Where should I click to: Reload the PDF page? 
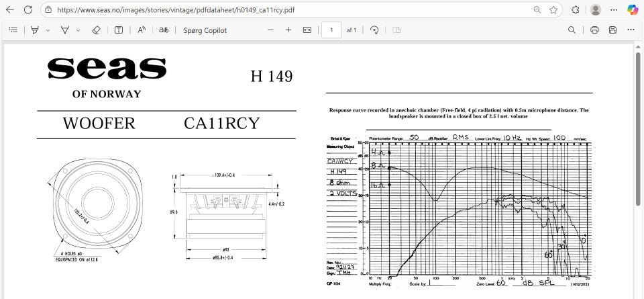(28, 10)
